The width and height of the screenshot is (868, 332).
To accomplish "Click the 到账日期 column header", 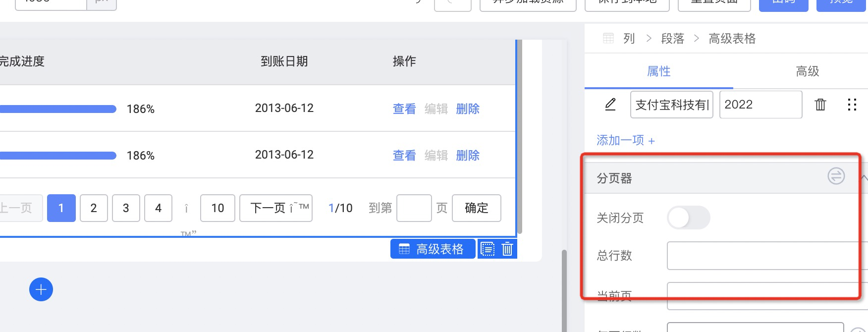I will 284,61.
